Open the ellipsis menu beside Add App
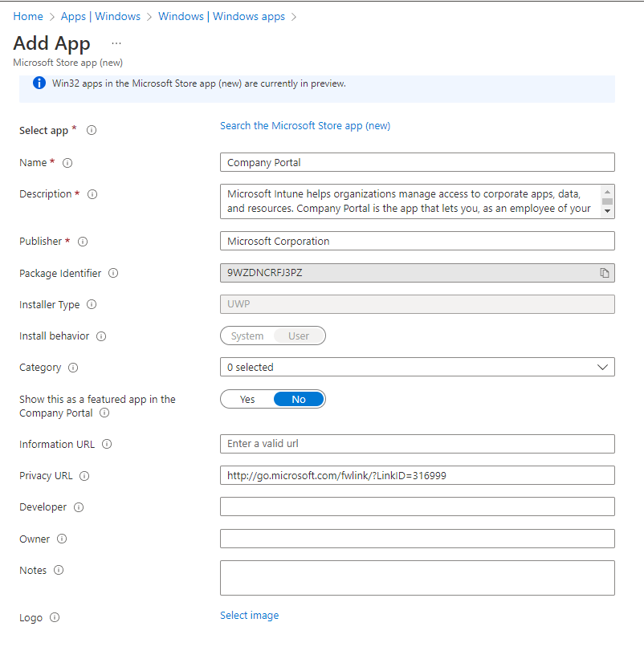The image size is (644, 659). [x=116, y=43]
